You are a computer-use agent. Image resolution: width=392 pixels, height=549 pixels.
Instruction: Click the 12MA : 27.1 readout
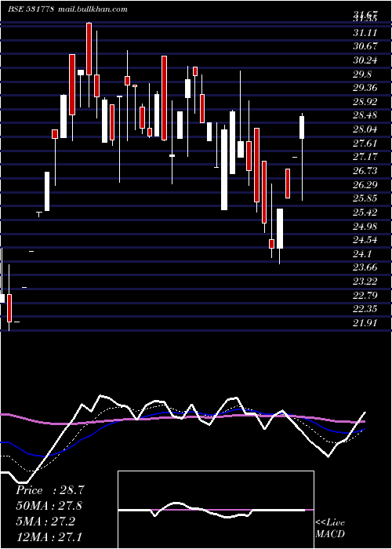[x=49, y=537]
